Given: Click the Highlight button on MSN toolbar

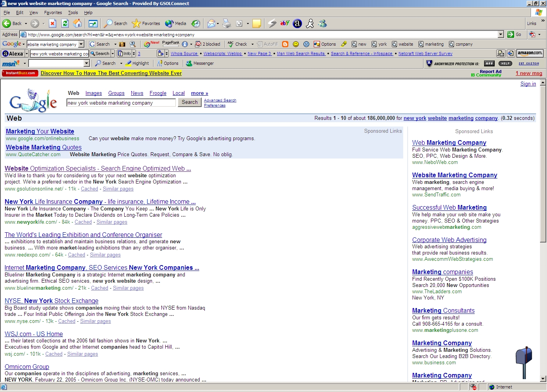Looking at the screenshot, I should pyautogui.click(x=137, y=63).
